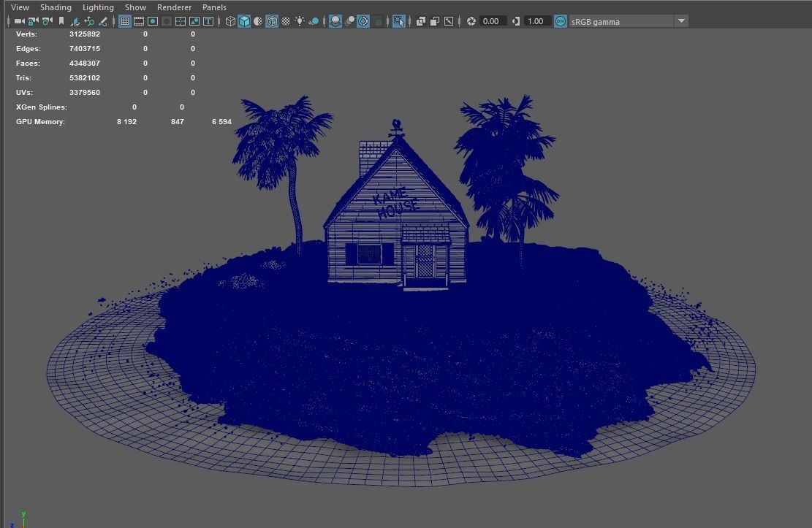Click the GPU Memory label
The width and height of the screenshot is (812, 528).
40,122
